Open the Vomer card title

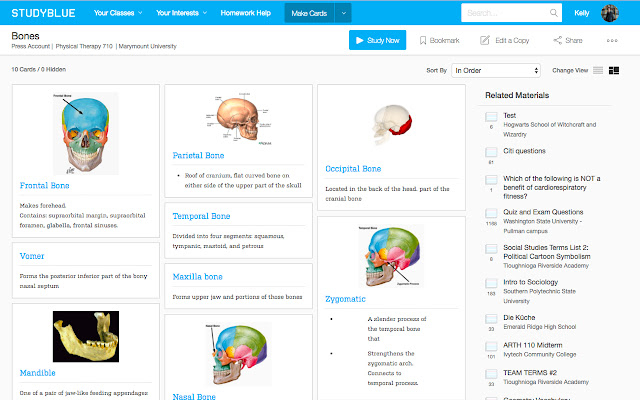tap(32, 256)
